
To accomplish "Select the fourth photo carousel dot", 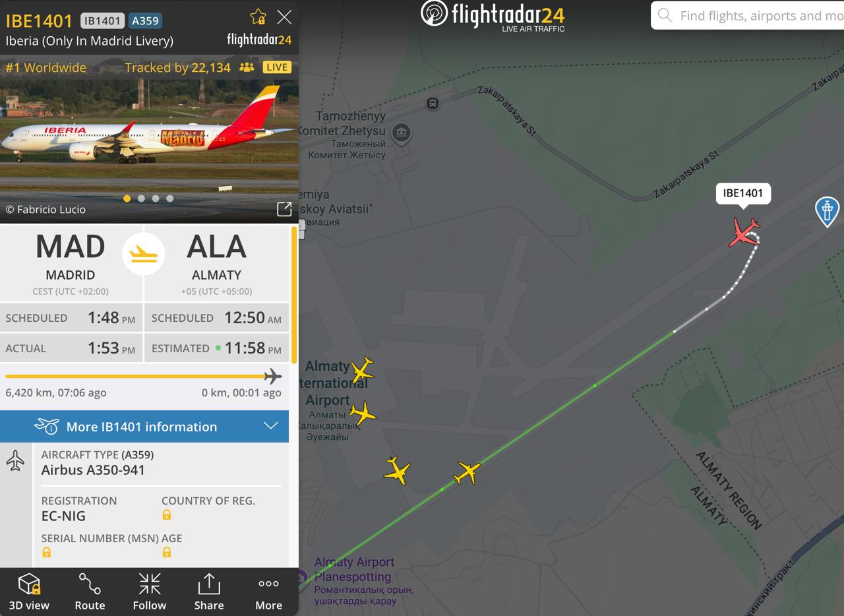I will click(170, 198).
